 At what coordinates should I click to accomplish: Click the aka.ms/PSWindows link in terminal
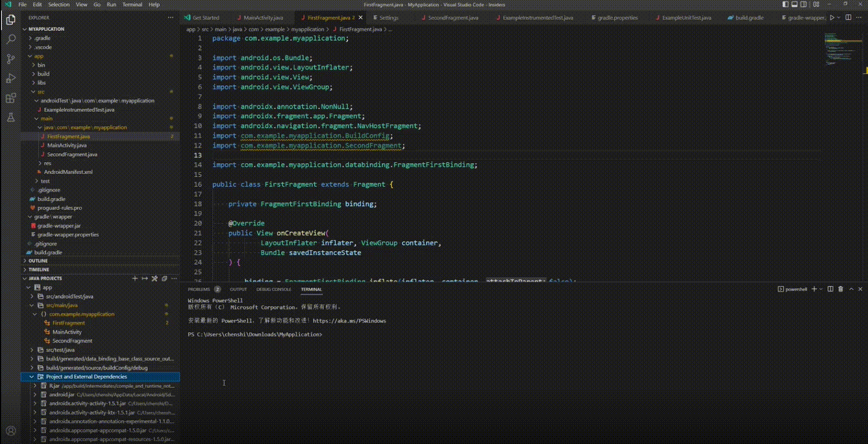pyautogui.click(x=349, y=321)
